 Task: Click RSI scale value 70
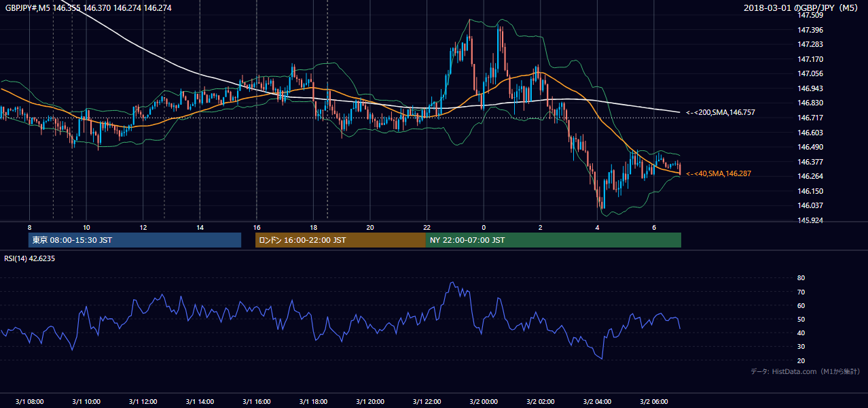[801, 292]
